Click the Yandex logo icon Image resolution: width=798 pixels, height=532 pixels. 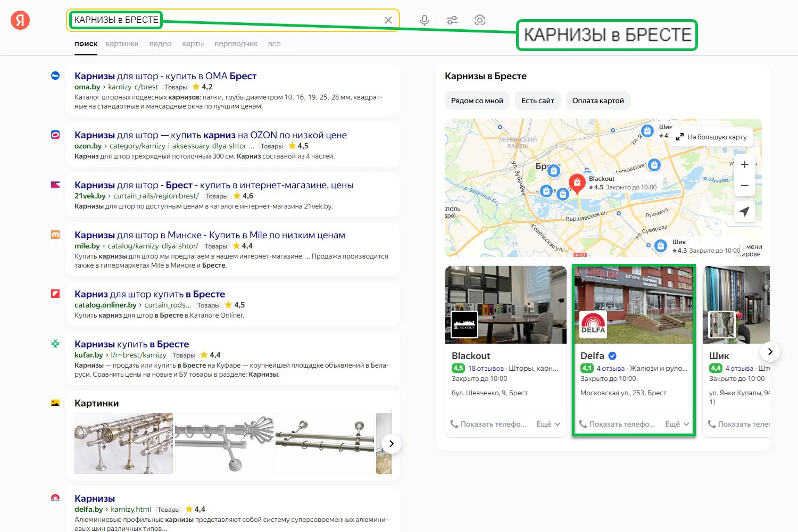click(20, 20)
